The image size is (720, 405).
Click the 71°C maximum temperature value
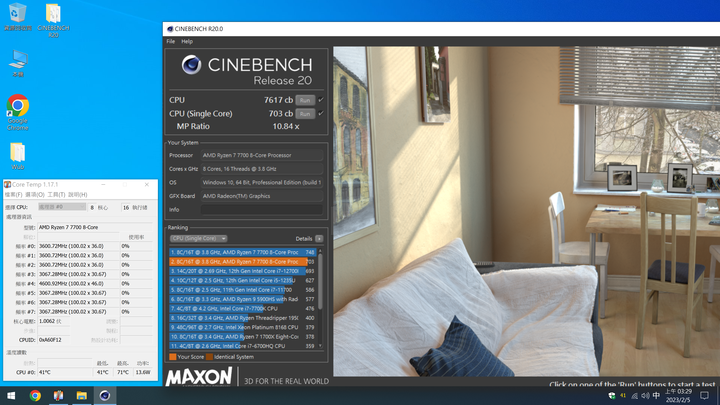123,372
